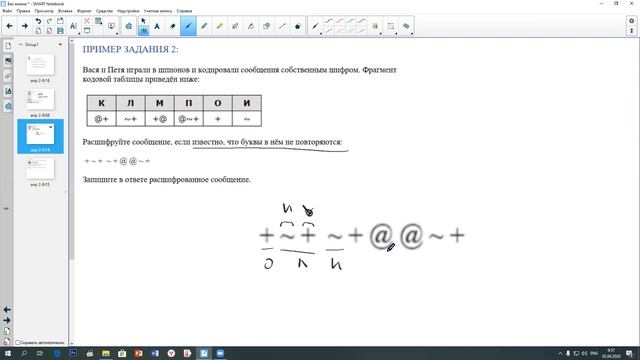Screen dimensions: 640x360
Task: Select the Text tool (letter A)
Action: (x=157, y=26)
